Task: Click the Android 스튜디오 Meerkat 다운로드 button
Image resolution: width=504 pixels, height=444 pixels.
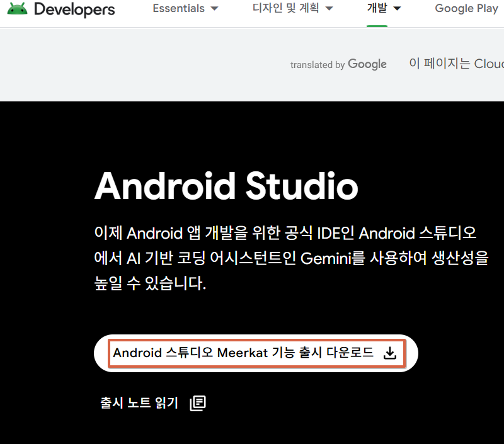Action: (256, 353)
